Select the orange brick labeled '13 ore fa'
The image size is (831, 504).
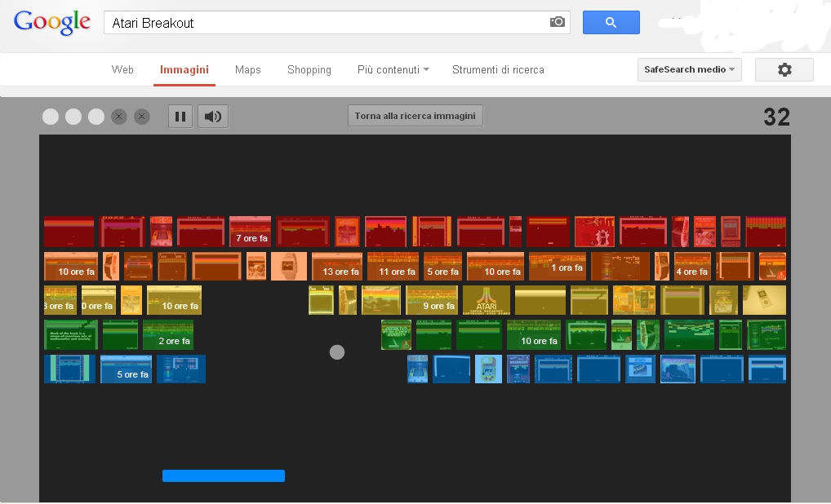click(x=337, y=267)
